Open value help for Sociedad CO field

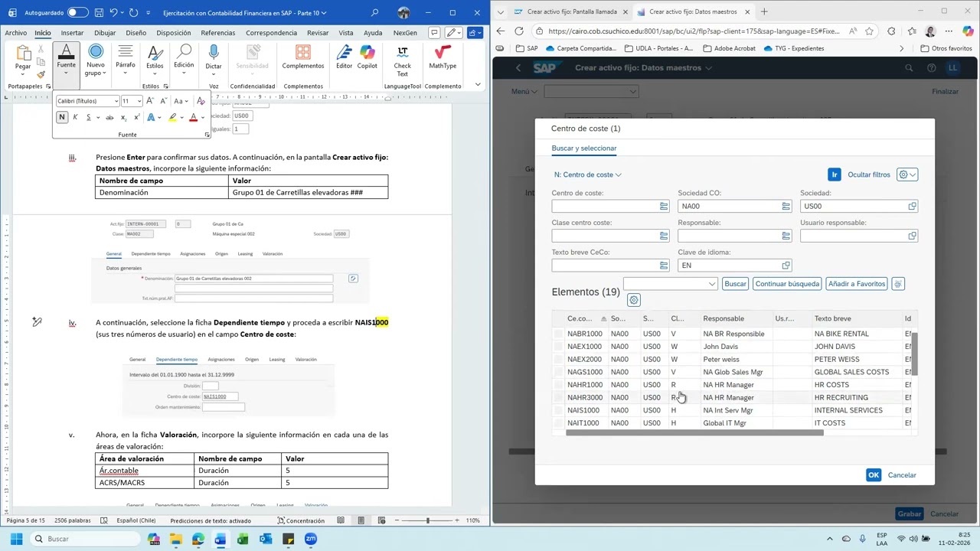point(786,206)
